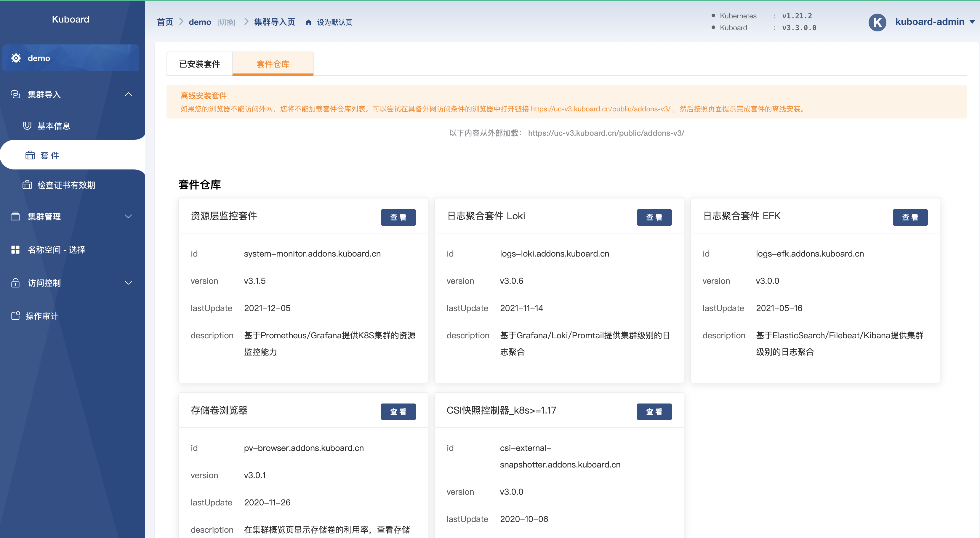980x538 pixels.
Task: Click 查看 for 日志聚合套件 EFK
Action: point(910,217)
